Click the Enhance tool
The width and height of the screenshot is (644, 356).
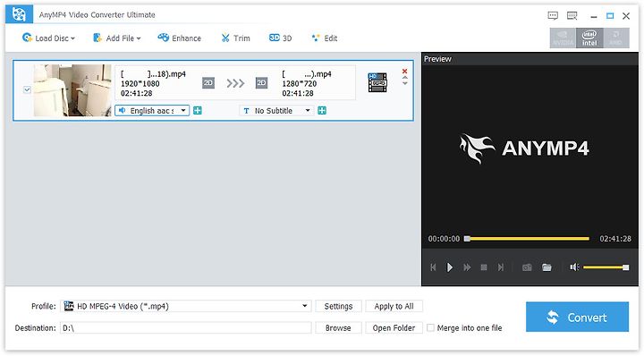pyautogui.click(x=180, y=38)
